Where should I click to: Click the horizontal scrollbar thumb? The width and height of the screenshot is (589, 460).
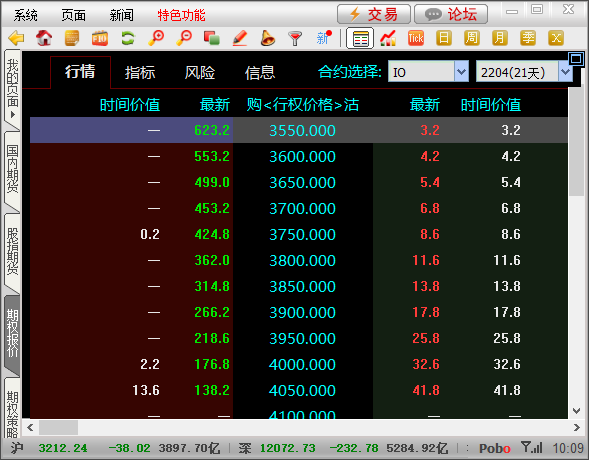[x=59, y=427]
